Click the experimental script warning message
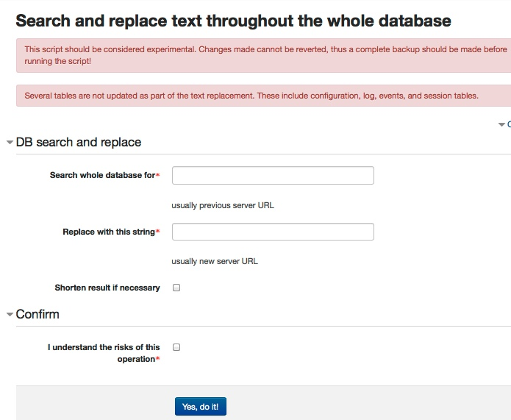 pyautogui.click(x=265, y=55)
